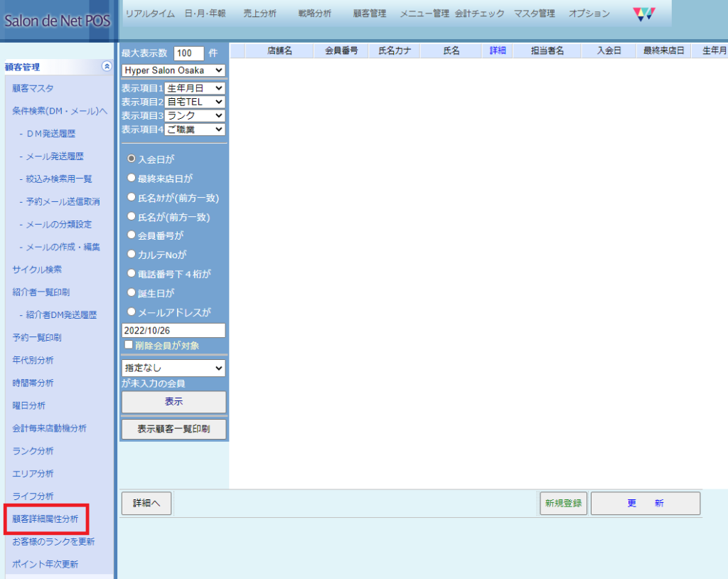The image size is (728, 579).
Task: Open the 表示項目4 ご職業 dropdown
Action: coord(195,129)
